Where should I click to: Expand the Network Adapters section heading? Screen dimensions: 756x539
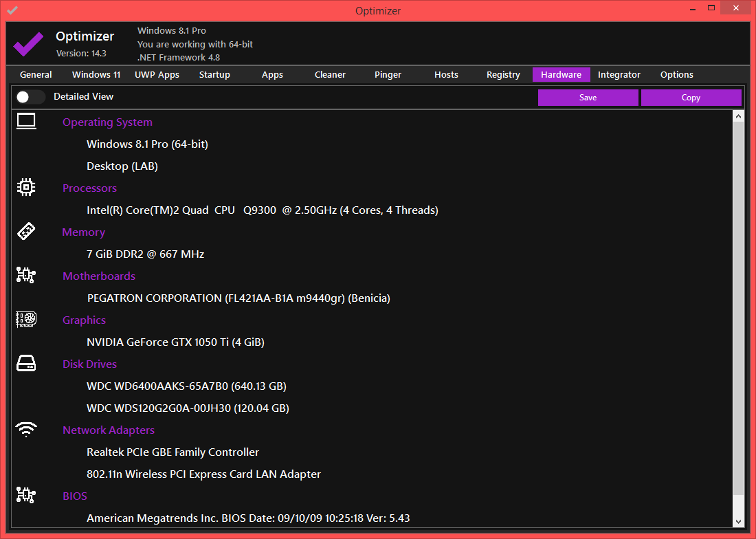pyautogui.click(x=108, y=430)
